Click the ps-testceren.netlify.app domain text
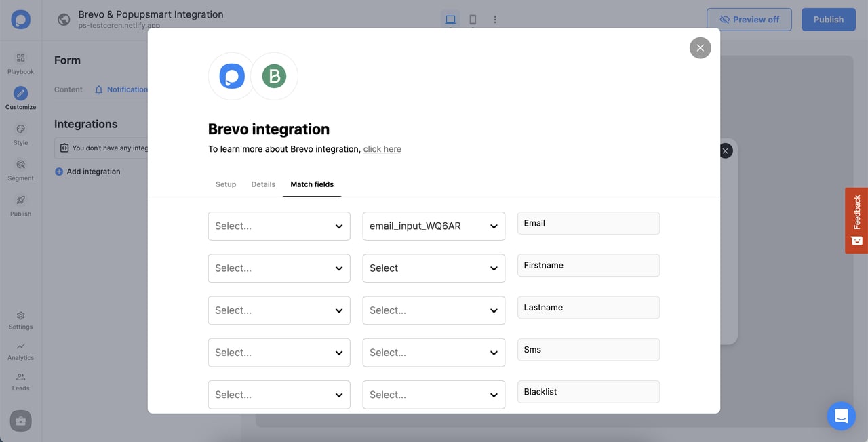The width and height of the screenshot is (868, 442). pos(119,26)
